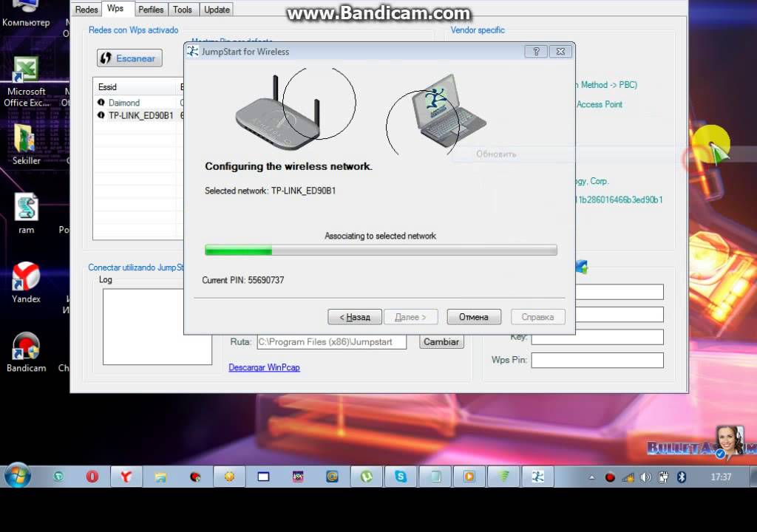
Task: Open the Perfiles tab
Action: pyautogui.click(x=151, y=10)
